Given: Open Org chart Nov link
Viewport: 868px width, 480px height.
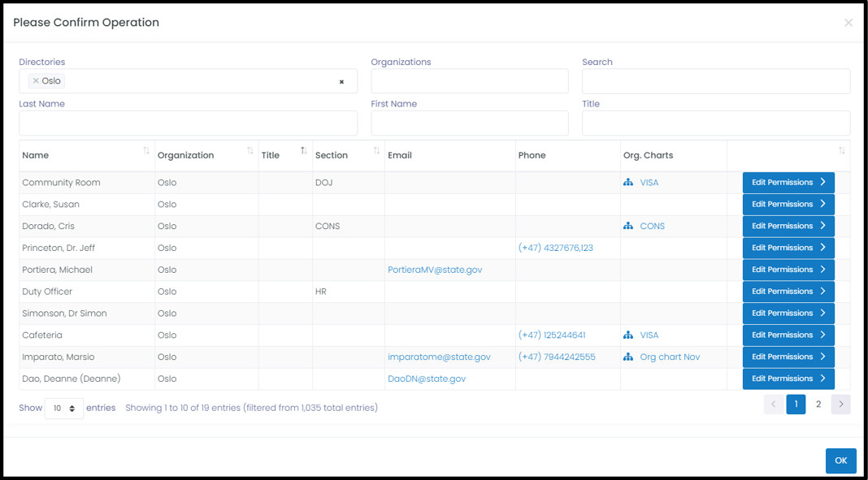Looking at the screenshot, I should coord(670,357).
